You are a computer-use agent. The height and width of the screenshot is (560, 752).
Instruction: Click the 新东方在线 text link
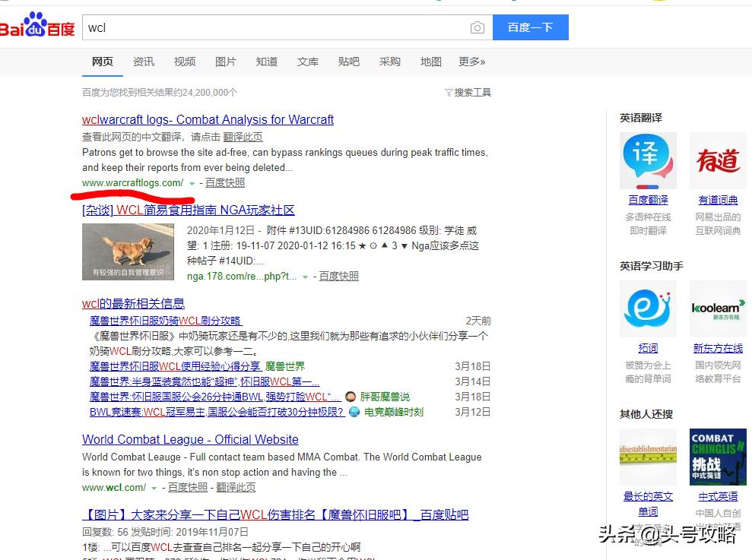pos(718,349)
